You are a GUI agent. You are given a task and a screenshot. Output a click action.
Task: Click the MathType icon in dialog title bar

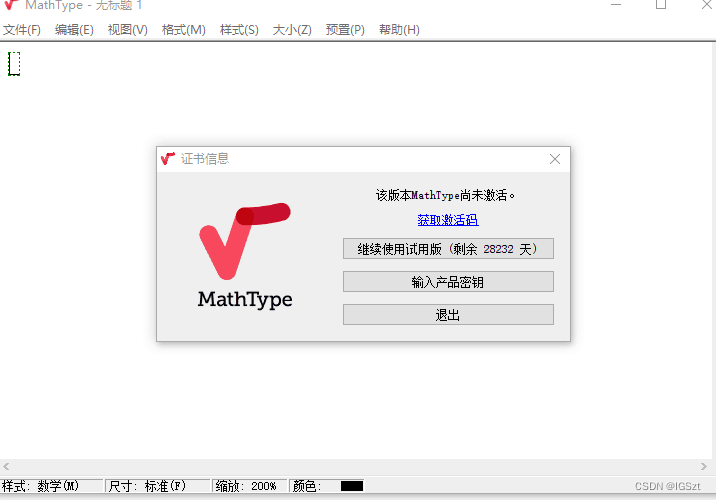click(168, 158)
